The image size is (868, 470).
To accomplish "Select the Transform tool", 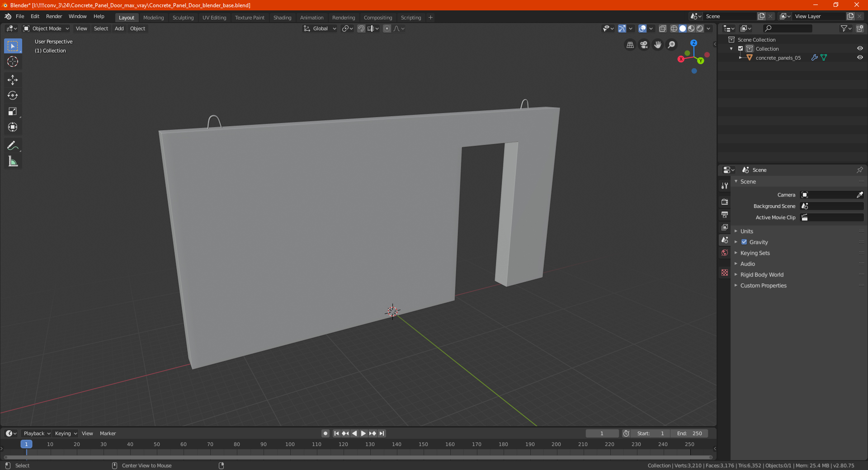I will (13, 127).
